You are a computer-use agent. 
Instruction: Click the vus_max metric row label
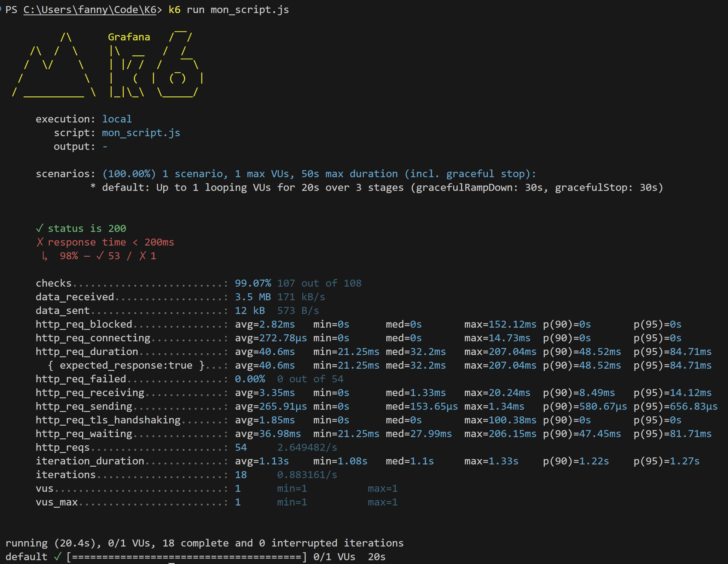point(57,502)
